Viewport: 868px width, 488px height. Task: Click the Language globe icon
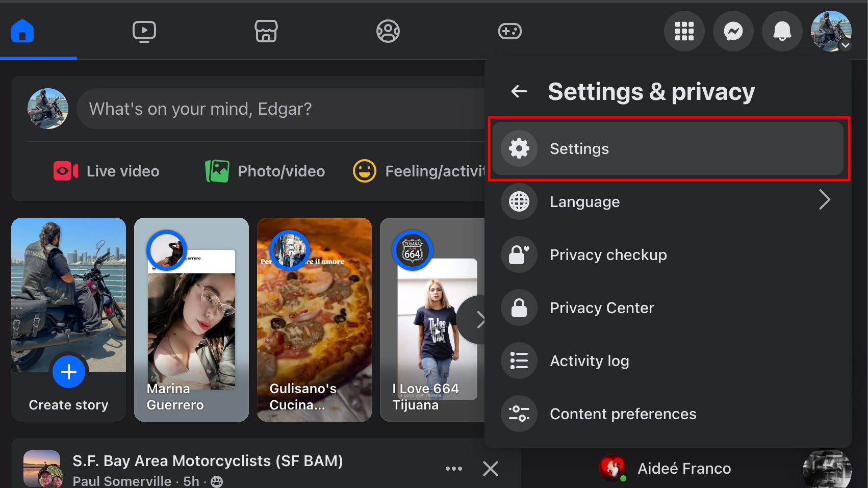point(519,201)
